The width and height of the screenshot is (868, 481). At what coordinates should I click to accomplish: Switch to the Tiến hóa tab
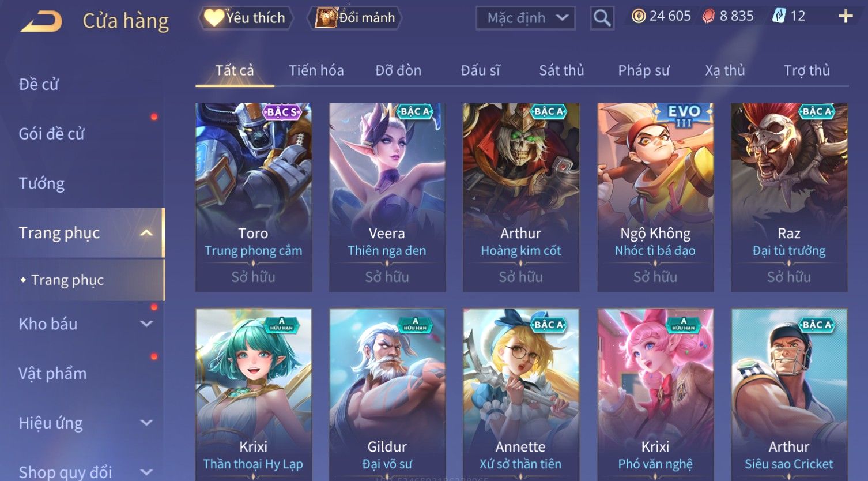tap(316, 70)
